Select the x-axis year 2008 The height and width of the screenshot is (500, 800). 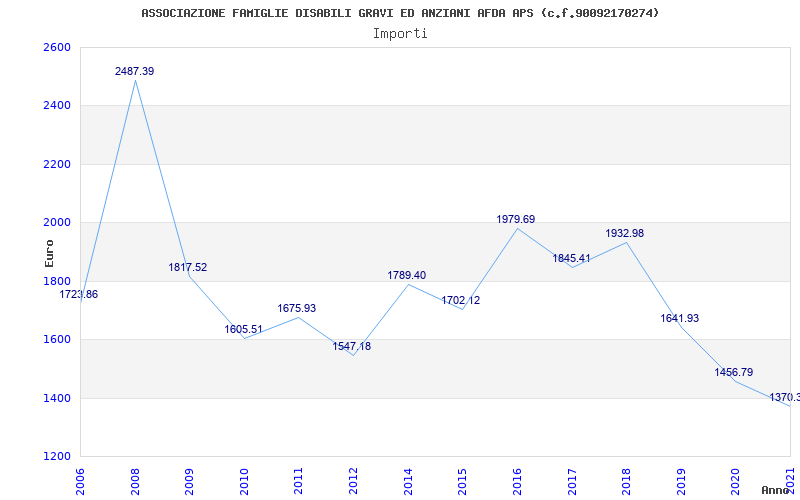tap(135, 481)
